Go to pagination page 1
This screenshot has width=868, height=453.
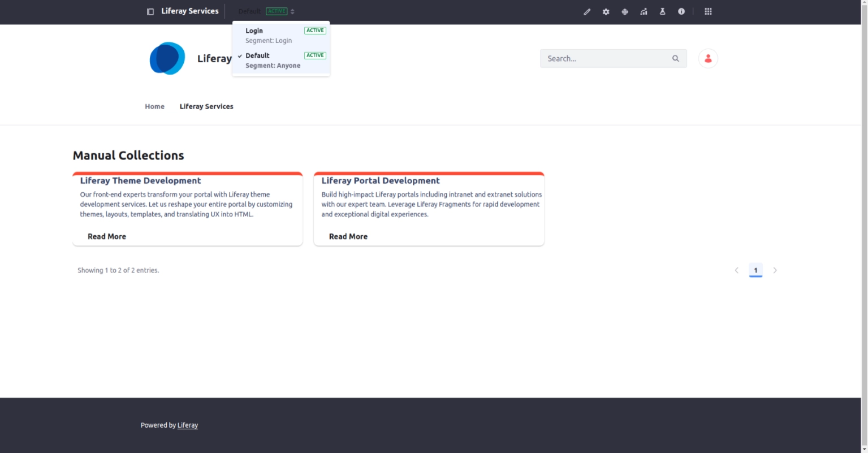pos(755,270)
